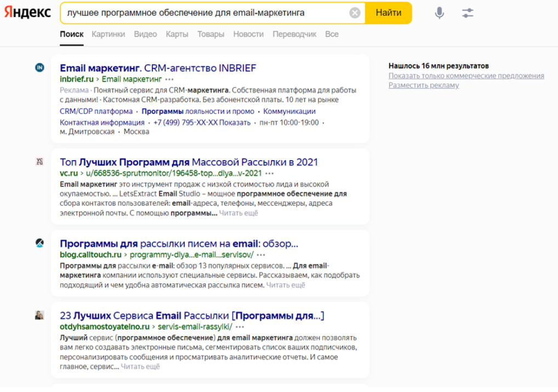
Task: Open 'Топ Лучших Программ для Массовой Рассылки' result
Action: click(189, 162)
